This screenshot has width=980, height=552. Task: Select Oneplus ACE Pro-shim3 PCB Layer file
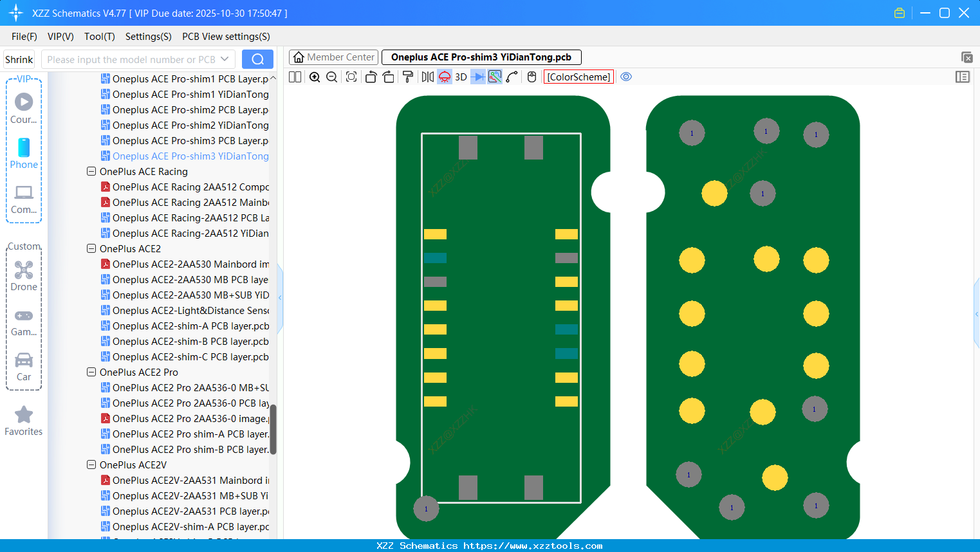(185, 141)
